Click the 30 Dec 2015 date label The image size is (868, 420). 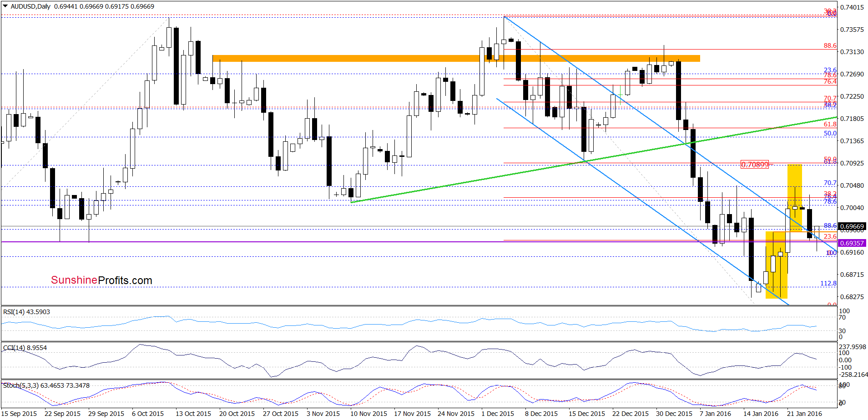click(x=674, y=414)
